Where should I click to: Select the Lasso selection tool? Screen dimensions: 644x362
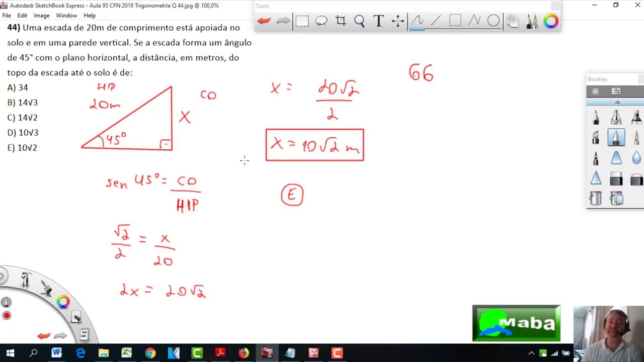point(321,21)
